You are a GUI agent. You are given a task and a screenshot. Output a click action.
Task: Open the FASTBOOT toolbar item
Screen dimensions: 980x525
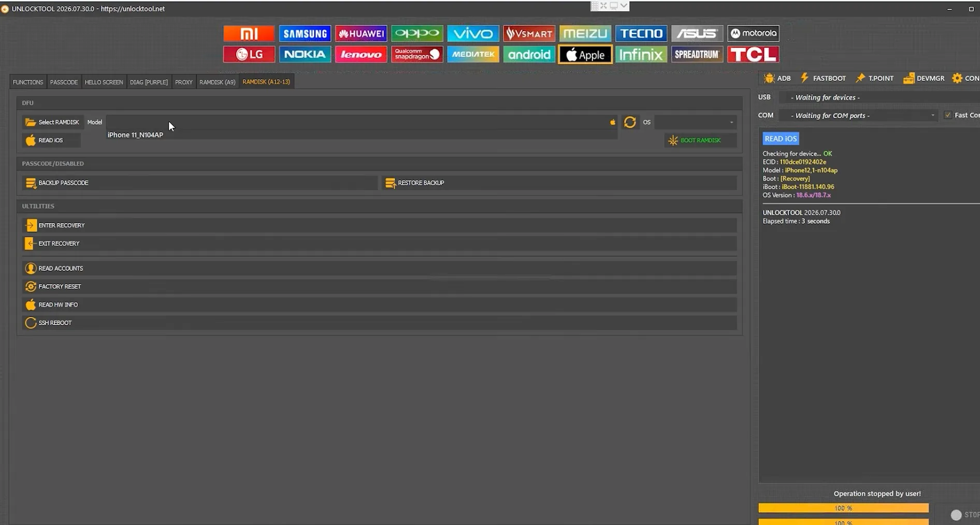pyautogui.click(x=823, y=78)
